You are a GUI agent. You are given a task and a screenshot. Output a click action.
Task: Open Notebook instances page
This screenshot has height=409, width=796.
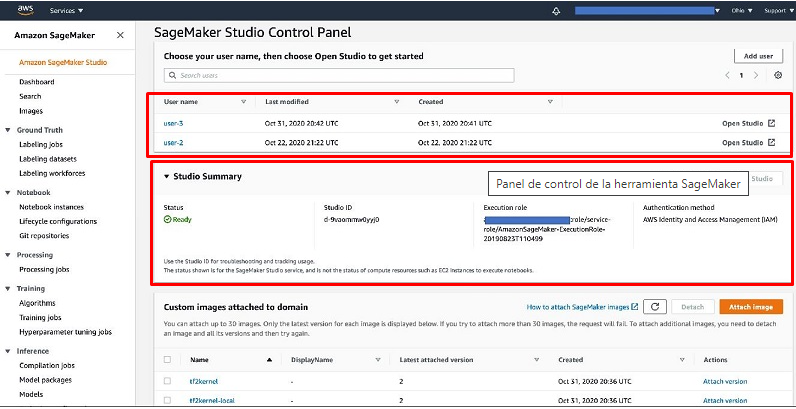[x=51, y=207]
